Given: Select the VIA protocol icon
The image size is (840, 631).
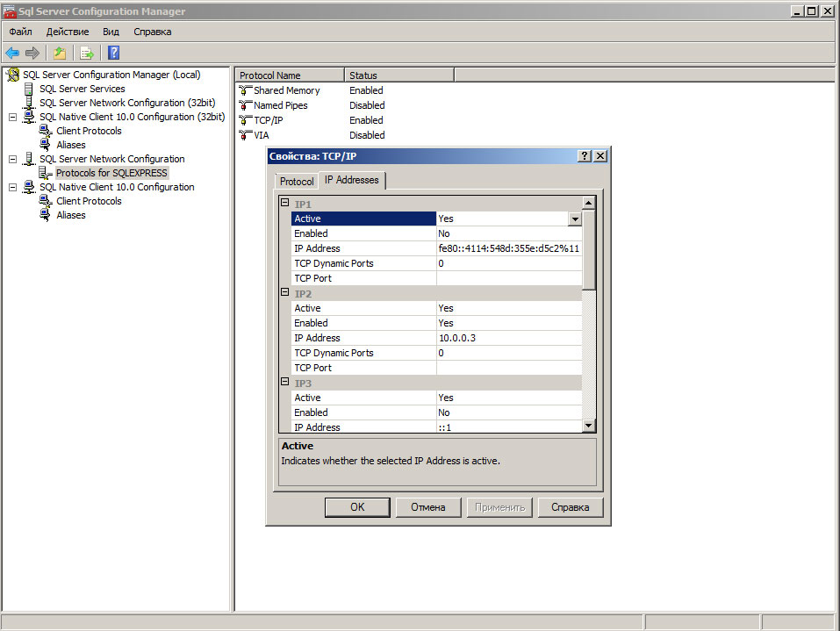Looking at the screenshot, I should pyautogui.click(x=246, y=135).
